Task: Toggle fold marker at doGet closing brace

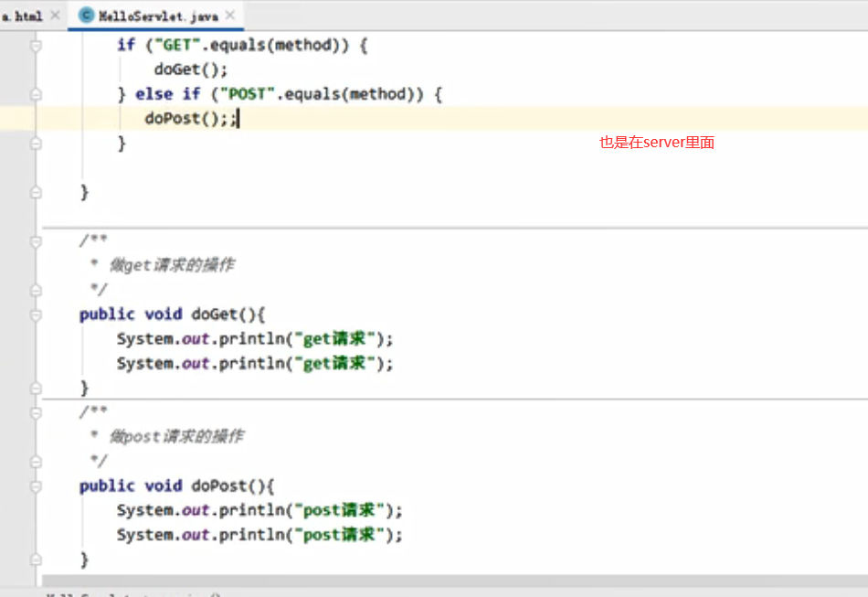Action: 36,389
